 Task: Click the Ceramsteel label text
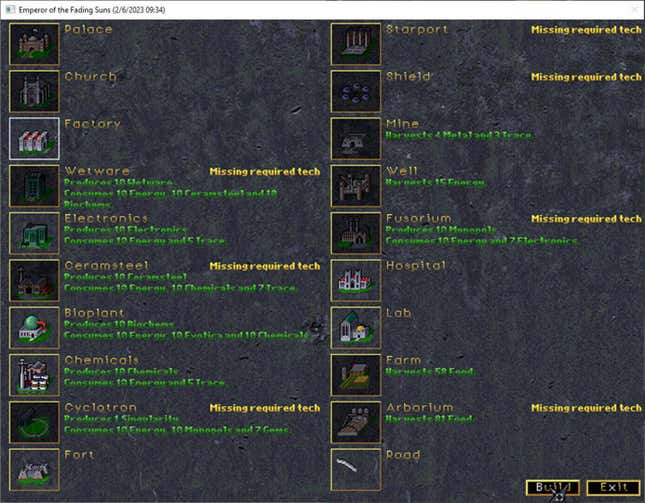107,266
